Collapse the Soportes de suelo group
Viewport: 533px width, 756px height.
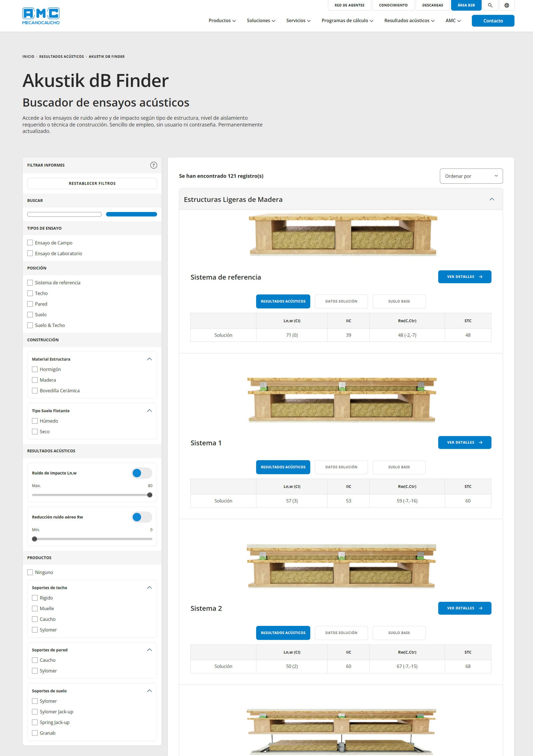tap(149, 691)
